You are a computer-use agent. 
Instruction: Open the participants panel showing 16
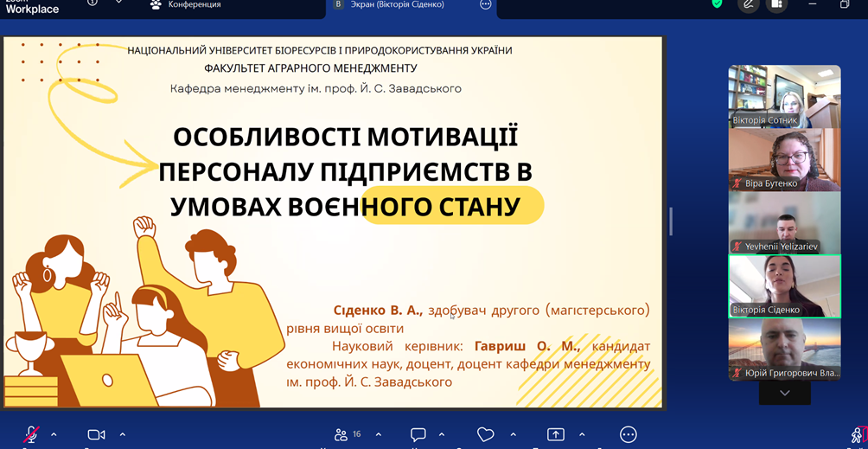pos(348,434)
